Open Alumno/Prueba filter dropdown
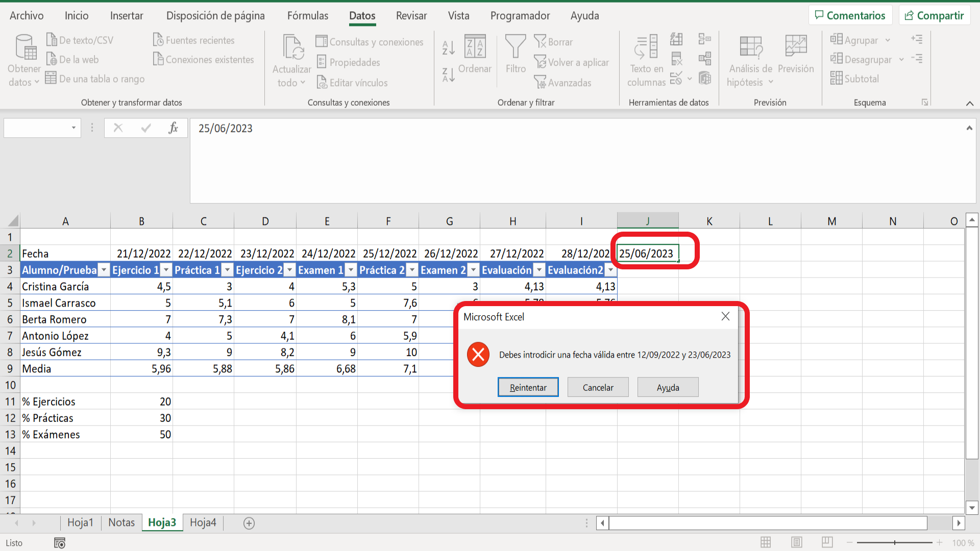The image size is (980, 551). [104, 270]
